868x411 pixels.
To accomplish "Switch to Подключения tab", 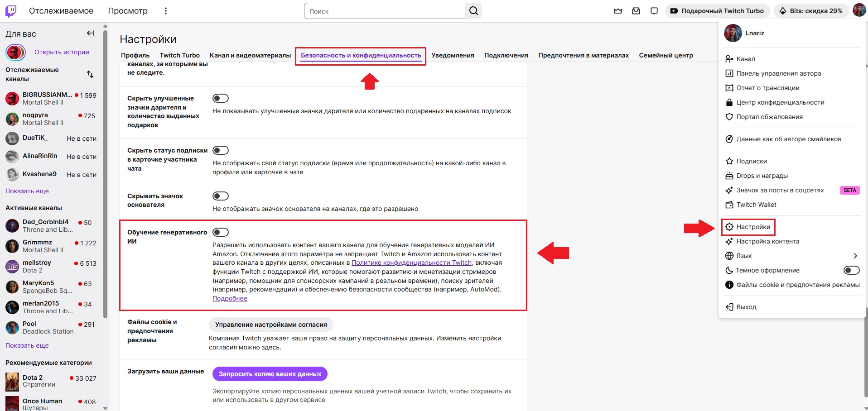I will 506,55.
